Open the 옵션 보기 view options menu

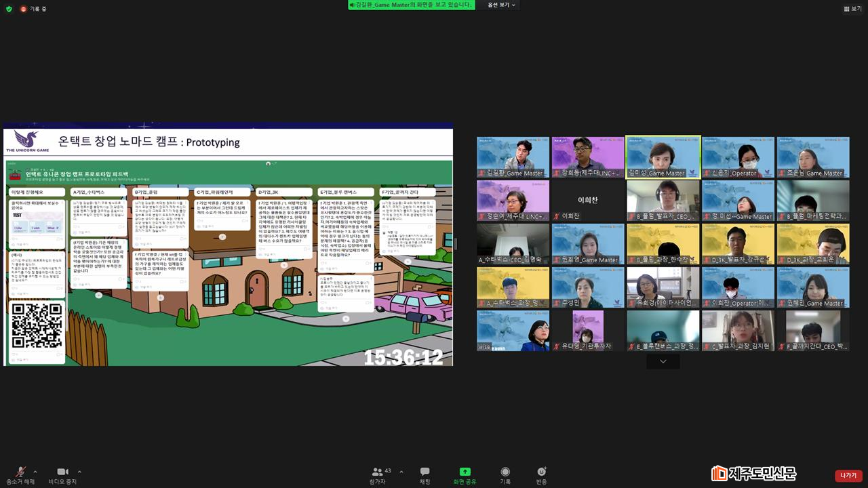tap(501, 5)
